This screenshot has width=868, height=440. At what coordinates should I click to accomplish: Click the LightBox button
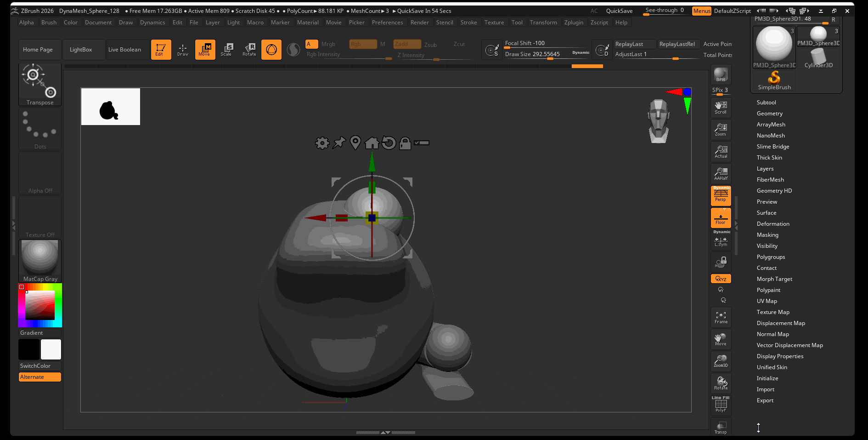[x=81, y=50]
